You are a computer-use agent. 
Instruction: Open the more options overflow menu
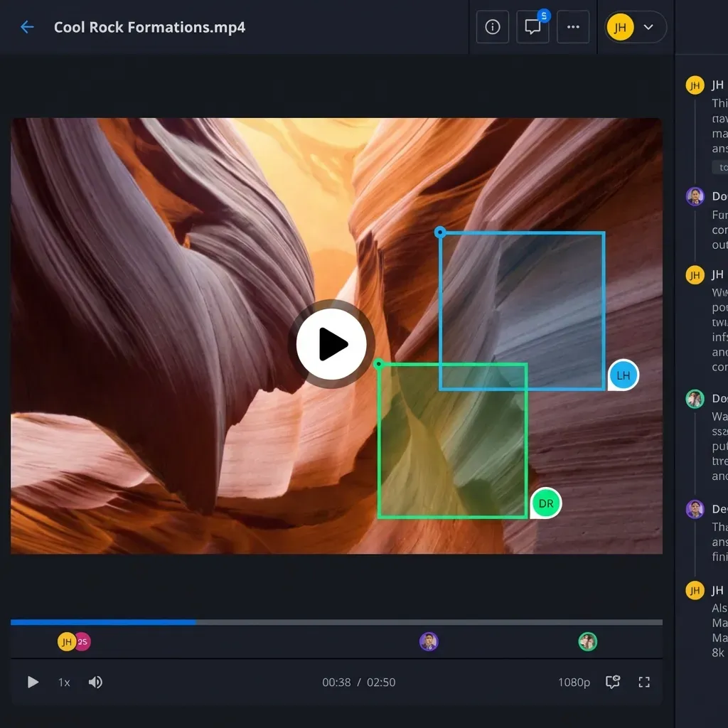click(573, 27)
